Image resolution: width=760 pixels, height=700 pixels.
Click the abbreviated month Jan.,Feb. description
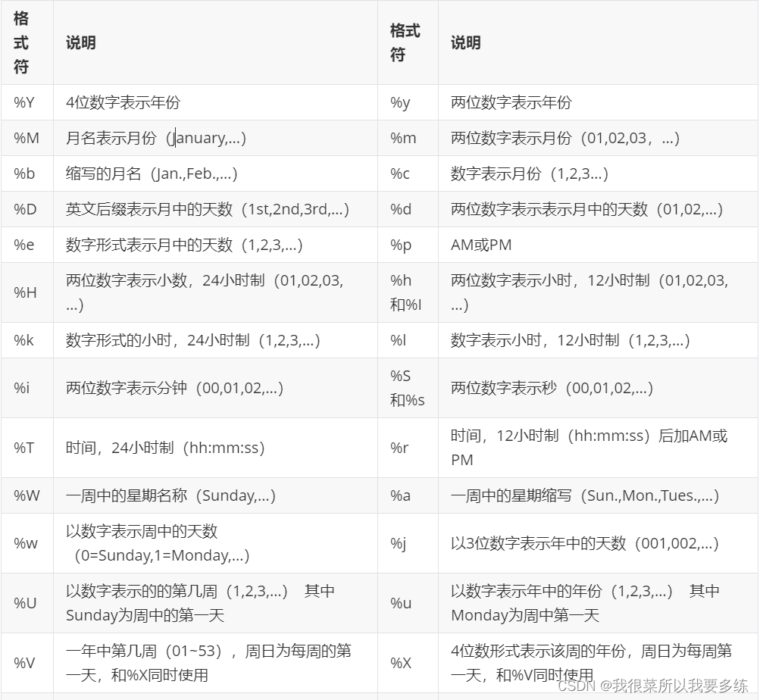[x=152, y=173]
